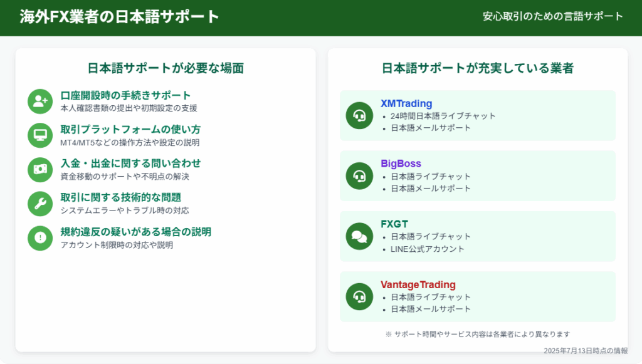Open the XMTrading broker name link

(x=406, y=103)
